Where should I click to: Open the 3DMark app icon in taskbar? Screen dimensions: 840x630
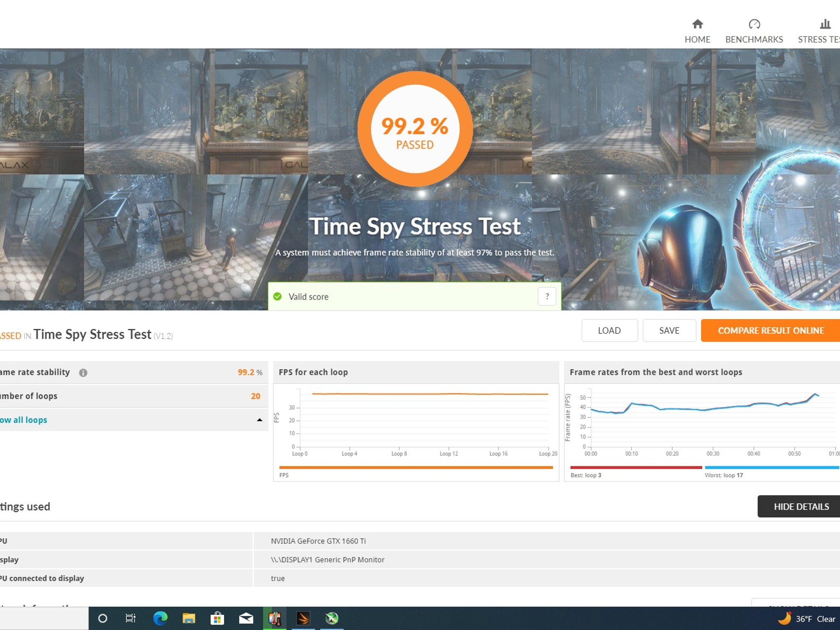coord(303,618)
